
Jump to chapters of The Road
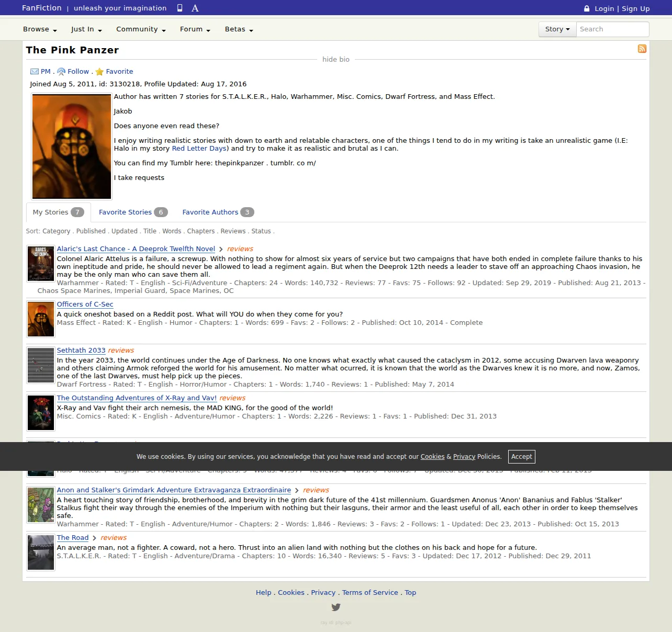(x=94, y=538)
